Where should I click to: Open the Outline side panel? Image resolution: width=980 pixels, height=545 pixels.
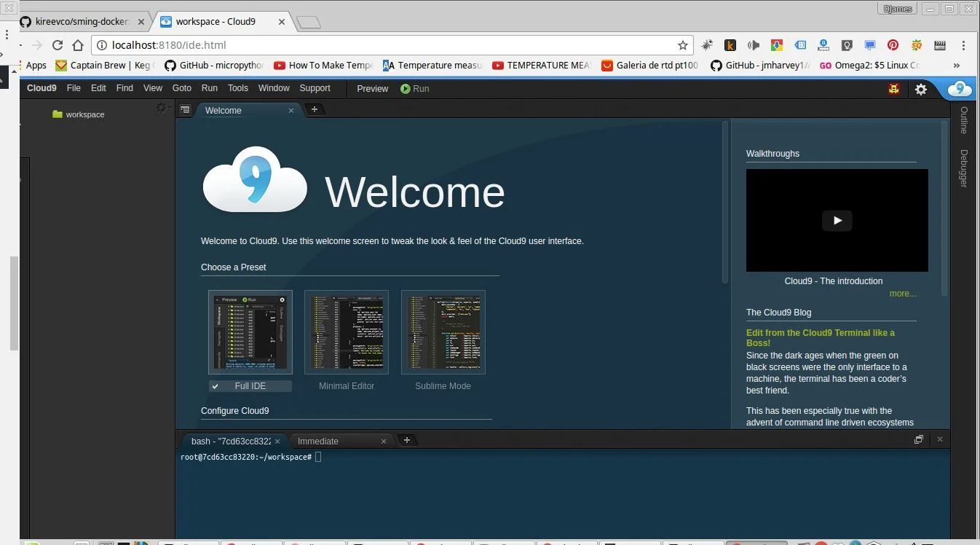tap(964, 120)
